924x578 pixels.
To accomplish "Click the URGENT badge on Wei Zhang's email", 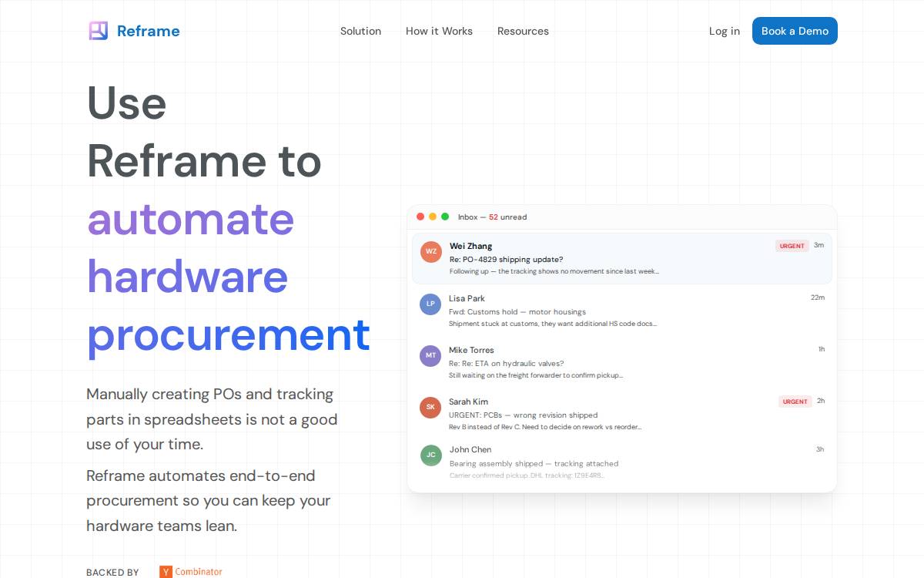I will pos(792,246).
